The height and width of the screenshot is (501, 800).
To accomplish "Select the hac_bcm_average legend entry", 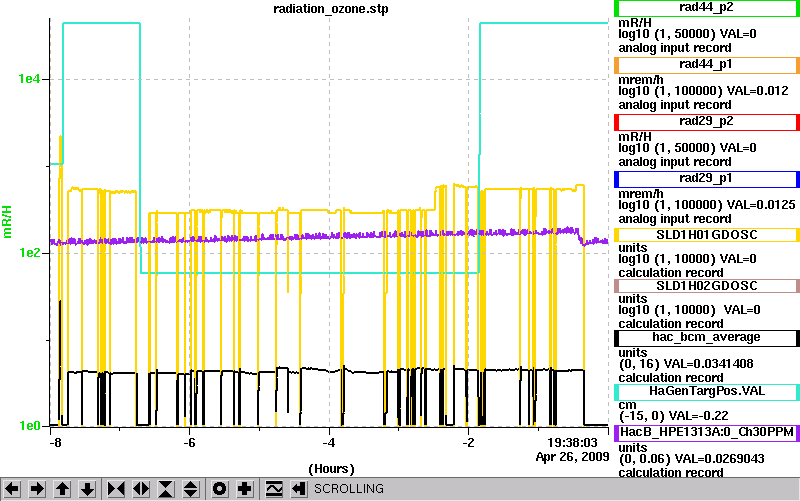I will click(707, 338).
